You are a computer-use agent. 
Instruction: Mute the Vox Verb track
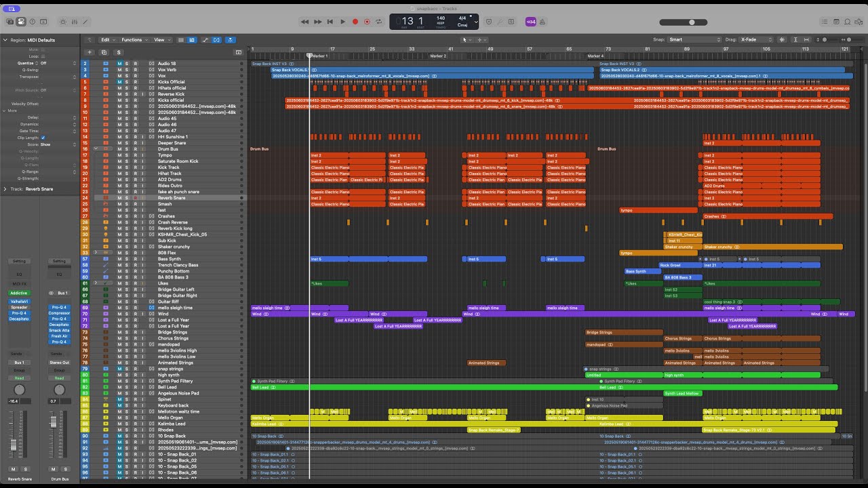pos(119,70)
